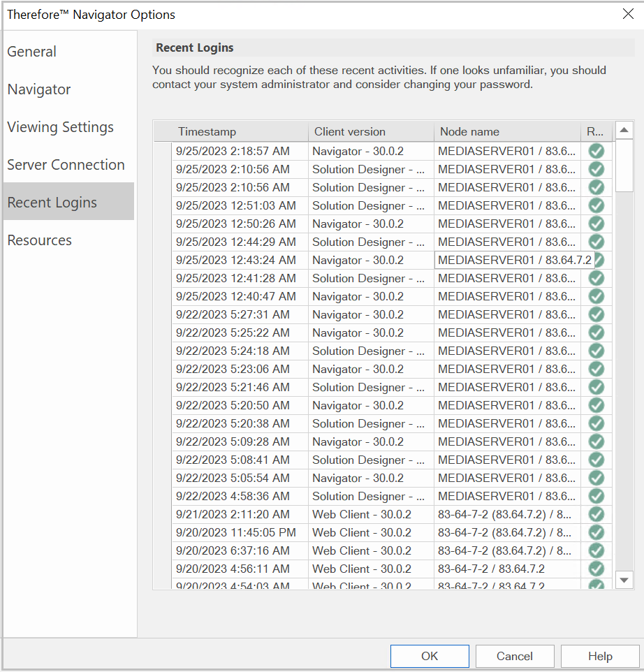Click node name 83-64-7-2 / 83.64.7.2 on the 4:56:11 AM row

[507, 569]
